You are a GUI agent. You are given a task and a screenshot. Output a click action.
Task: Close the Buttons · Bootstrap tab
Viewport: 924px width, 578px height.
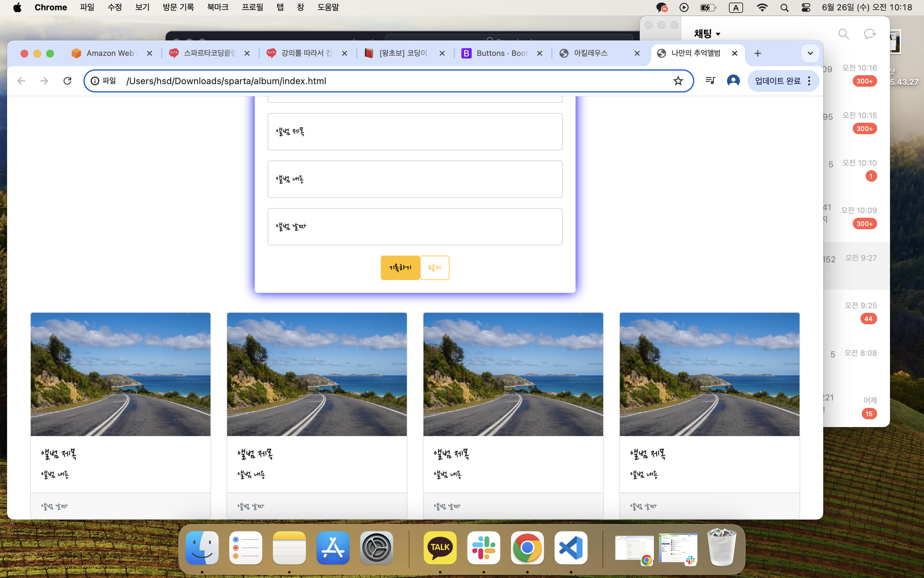[540, 54]
